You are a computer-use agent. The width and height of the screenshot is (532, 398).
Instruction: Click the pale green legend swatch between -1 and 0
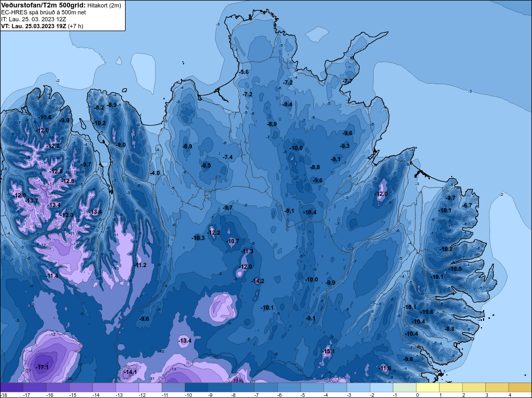point(404,387)
